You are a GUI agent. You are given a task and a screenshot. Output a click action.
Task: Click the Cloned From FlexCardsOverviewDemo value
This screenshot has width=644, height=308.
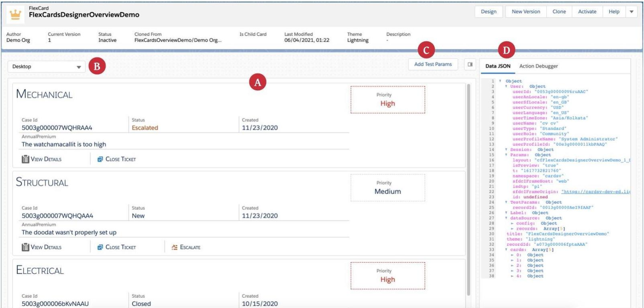click(178, 40)
